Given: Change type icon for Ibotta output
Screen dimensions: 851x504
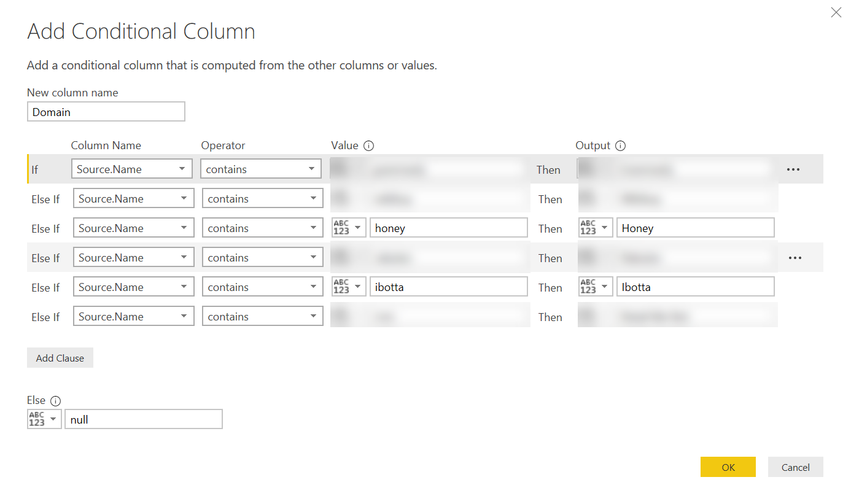Looking at the screenshot, I should [x=595, y=287].
